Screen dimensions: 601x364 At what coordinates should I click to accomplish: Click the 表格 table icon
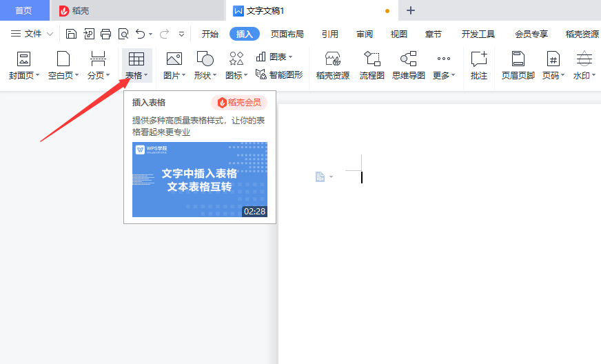click(136, 59)
